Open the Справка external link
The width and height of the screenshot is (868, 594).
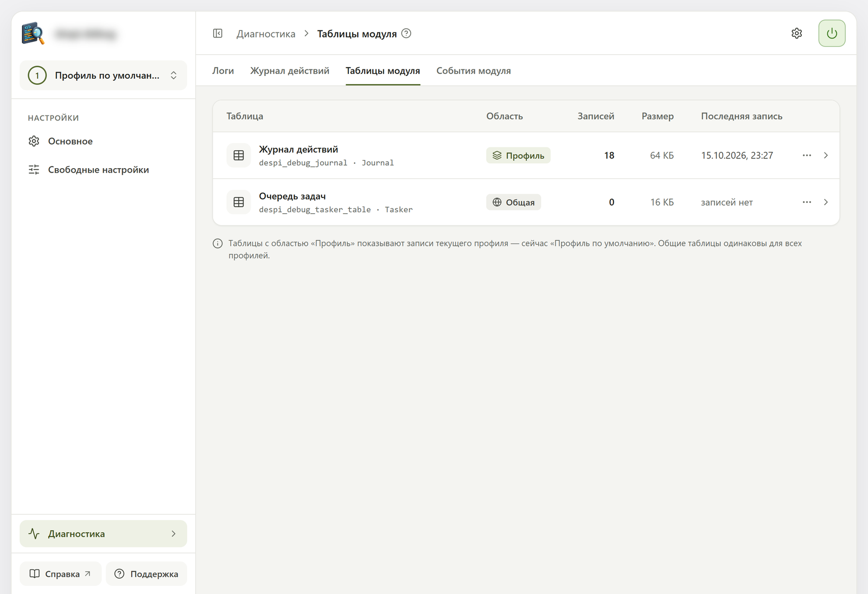pyautogui.click(x=61, y=574)
